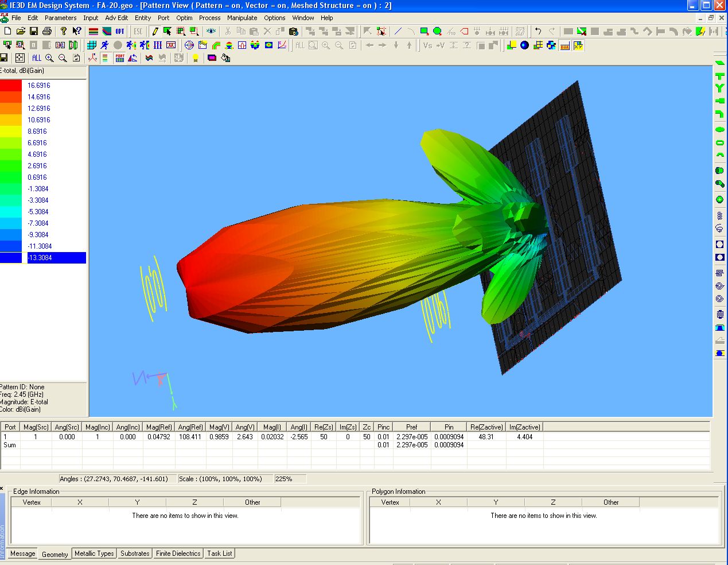Image resolution: width=728 pixels, height=565 pixels.
Task: Start simulation with running man icon
Action: (x=104, y=45)
